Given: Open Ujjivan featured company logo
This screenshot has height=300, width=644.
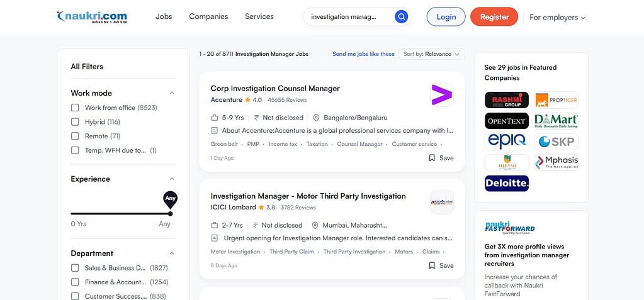Looking at the screenshot, I should tap(506, 162).
